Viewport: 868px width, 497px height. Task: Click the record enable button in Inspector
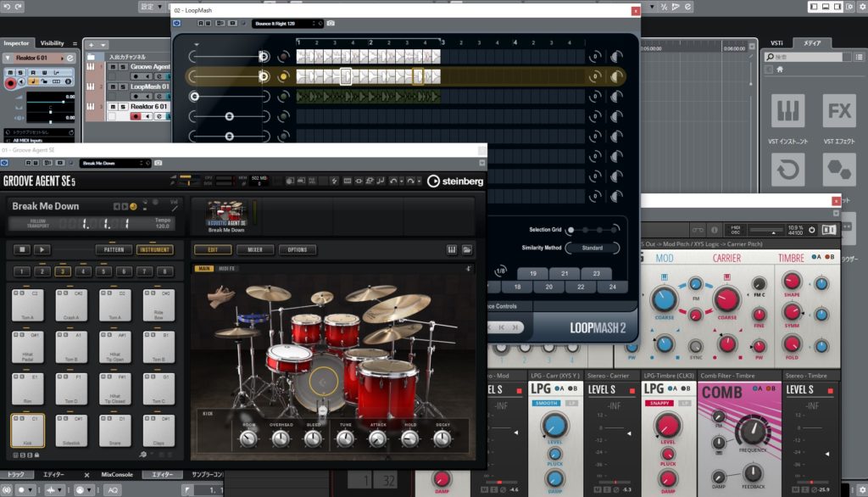(10, 83)
